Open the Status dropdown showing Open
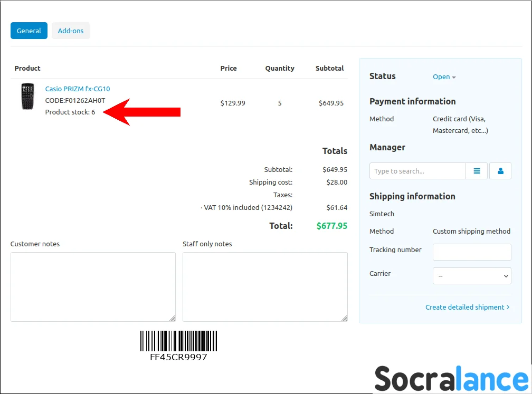The image size is (532, 394). (x=444, y=77)
